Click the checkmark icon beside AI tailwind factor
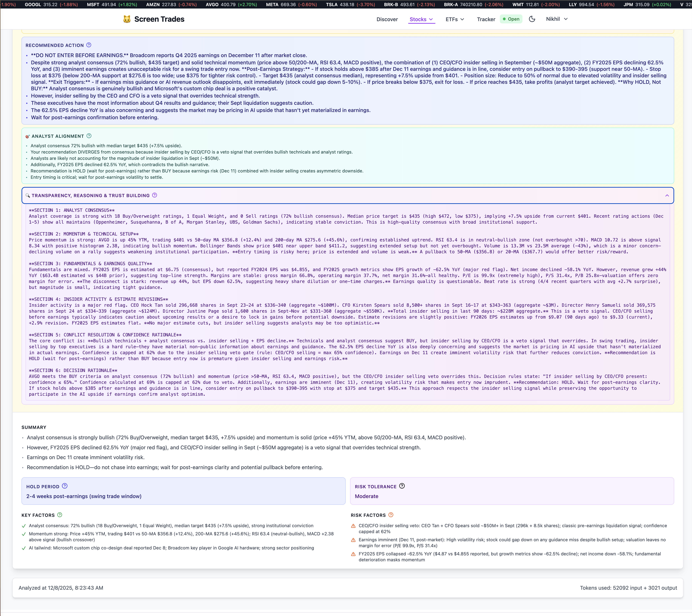The height and width of the screenshot is (616, 692). click(24, 549)
